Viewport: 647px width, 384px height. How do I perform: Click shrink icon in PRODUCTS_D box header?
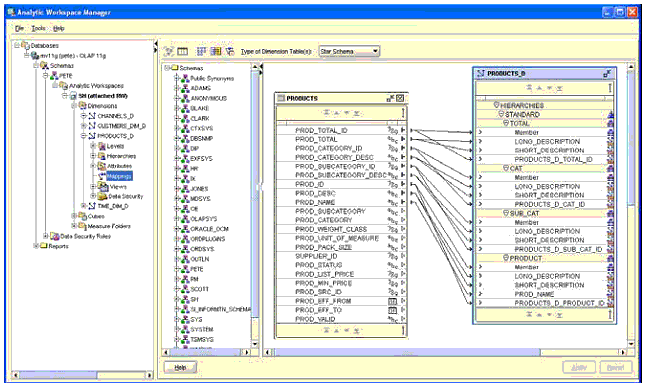click(x=607, y=74)
